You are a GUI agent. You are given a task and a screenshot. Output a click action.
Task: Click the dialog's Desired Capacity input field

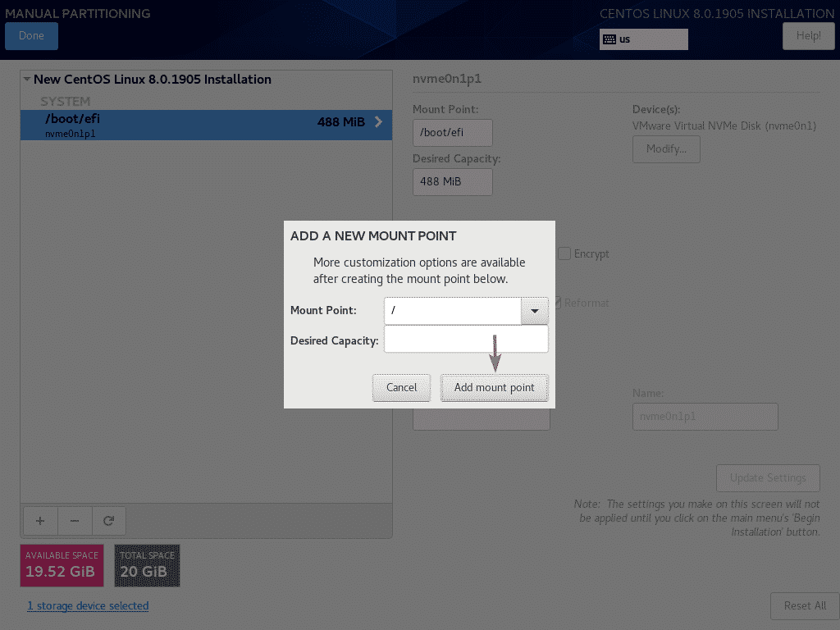[466, 339]
